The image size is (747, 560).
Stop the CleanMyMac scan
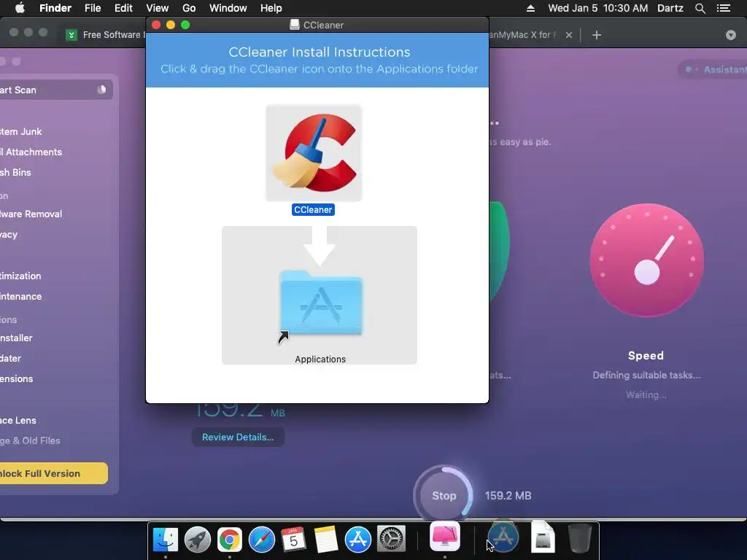click(444, 496)
